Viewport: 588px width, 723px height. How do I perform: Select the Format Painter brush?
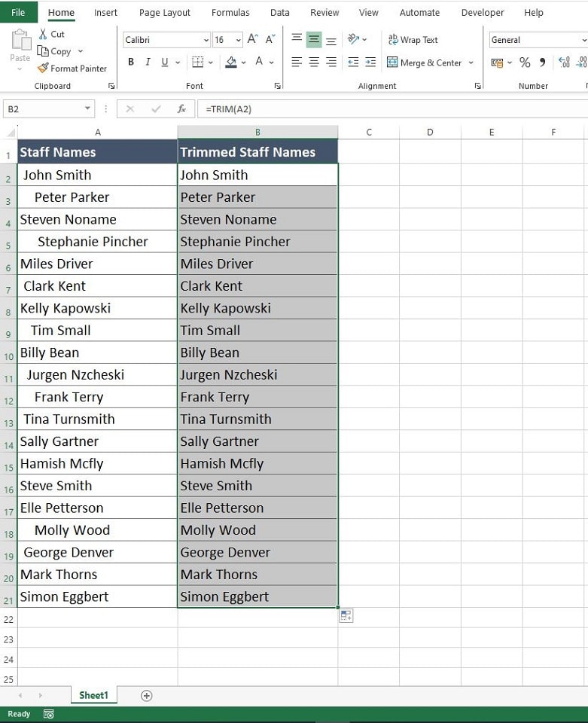pos(43,69)
